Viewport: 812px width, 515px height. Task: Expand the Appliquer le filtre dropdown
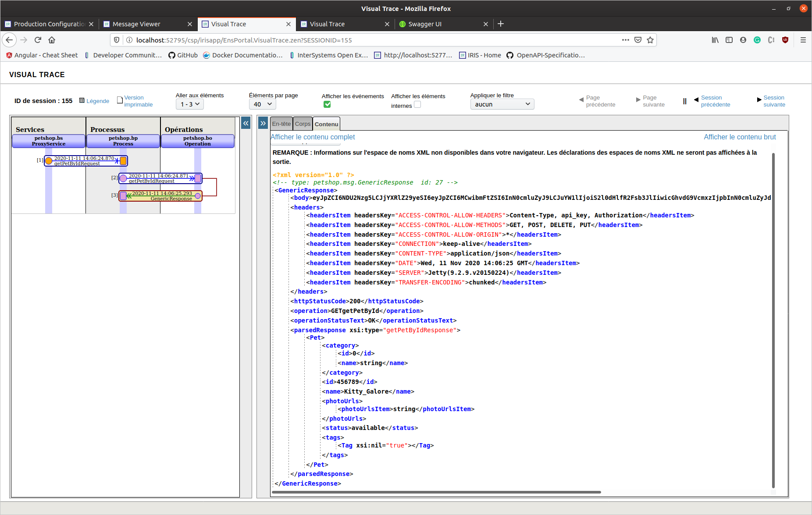tap(502, 104)
